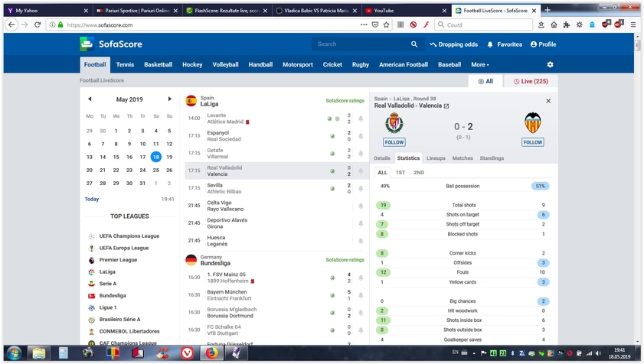Click the volume icon in system tray
644x364 pixels.
click(x=598, y=353)
